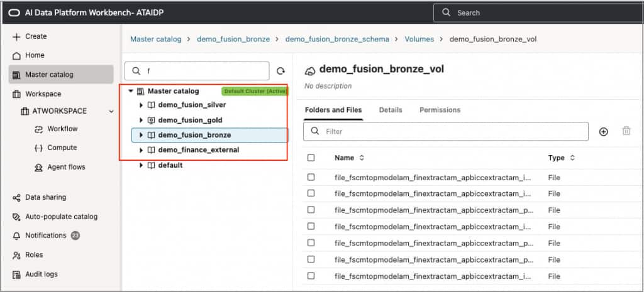Open Notifications bell in sidebar
The height and width of the screenshot is (292, 644).
tap(16, 236)
